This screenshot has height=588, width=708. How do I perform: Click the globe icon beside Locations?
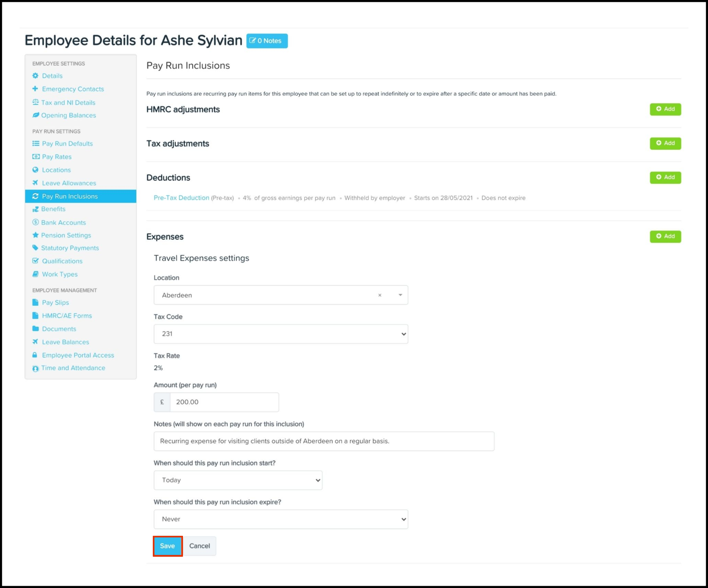pos(35,170)
